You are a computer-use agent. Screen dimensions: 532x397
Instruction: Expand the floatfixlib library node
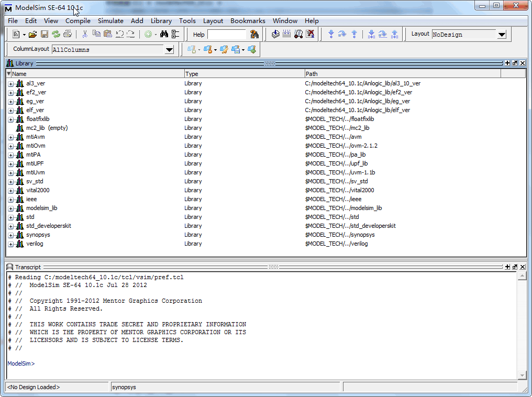click(x=11, y=119)
